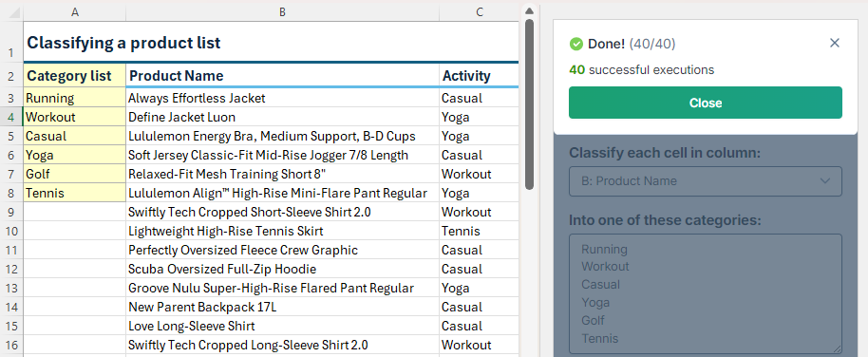Screen dimensions: 868x357
Task: Open the 'B: Product Name' column dropdown
Action: tap(706, 181)
